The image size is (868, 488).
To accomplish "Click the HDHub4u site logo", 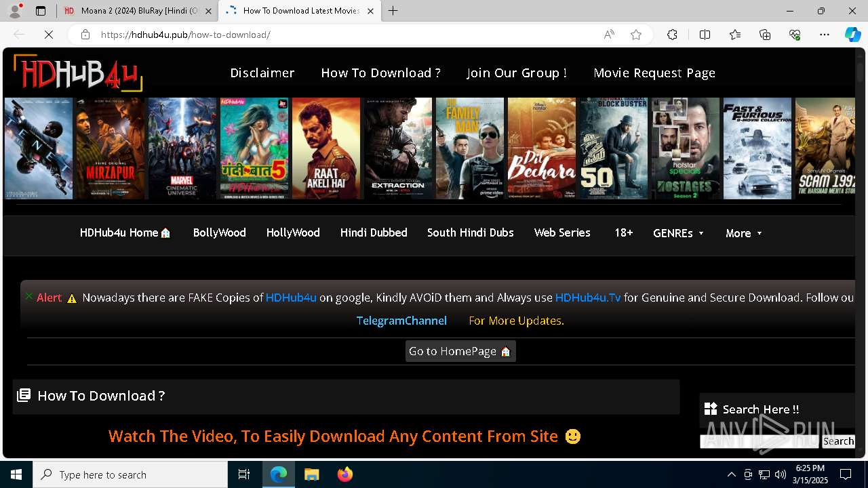I will pyautogui.click(x=78, y=73).
